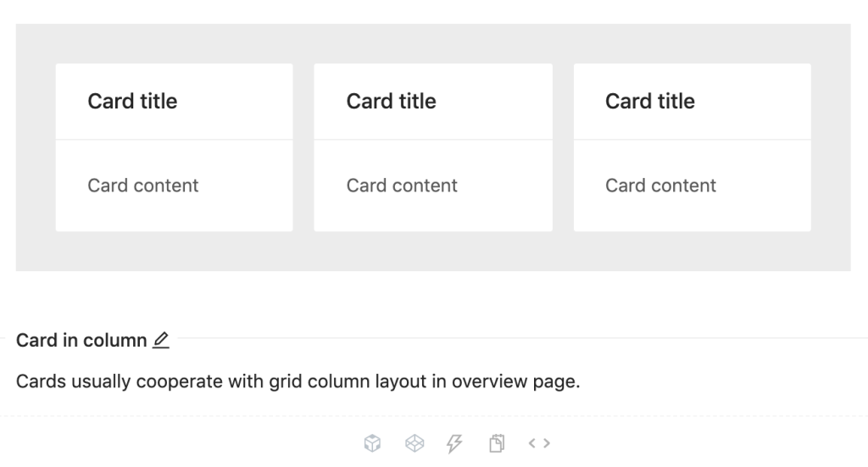Select the right card's "Card title" heading
The width and height of the screenshot is (868, 467).
pyautogui.click(x=649, y=102)
